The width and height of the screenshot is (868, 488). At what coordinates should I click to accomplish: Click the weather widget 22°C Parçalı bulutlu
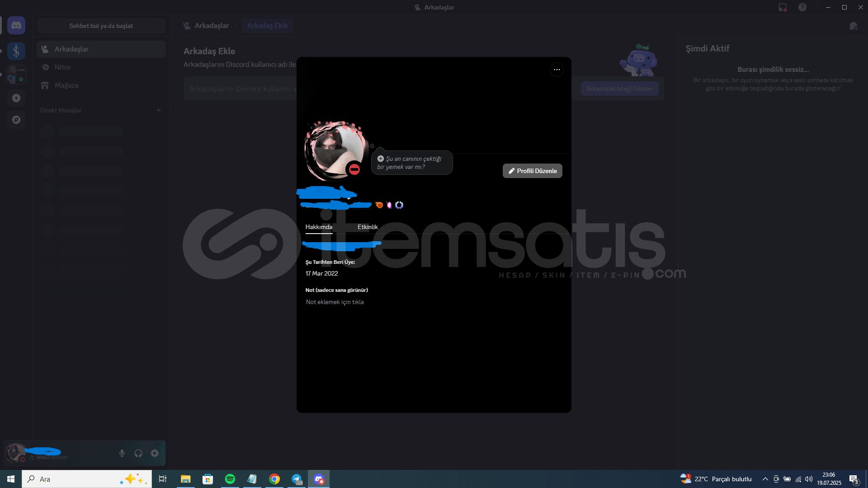pos(716,479)
